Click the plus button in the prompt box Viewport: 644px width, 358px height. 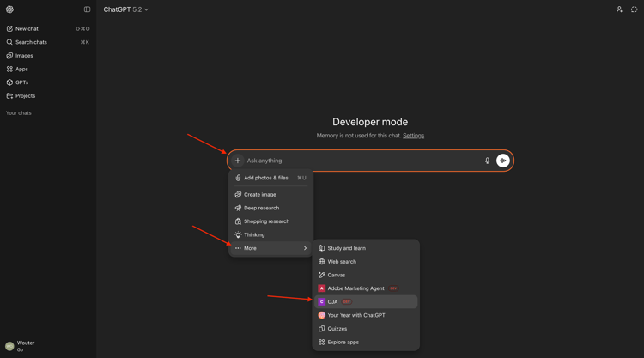[x=237, y=161]
